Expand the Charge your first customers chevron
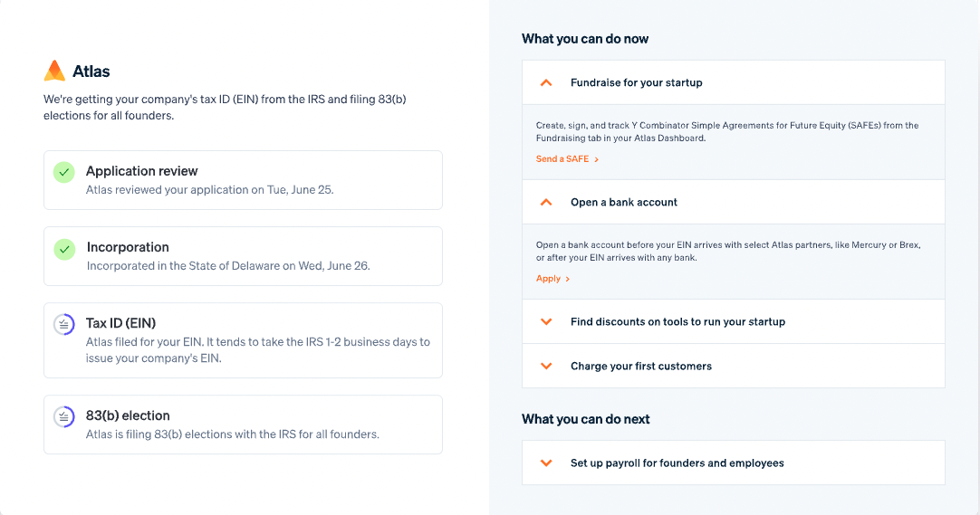 546,366
